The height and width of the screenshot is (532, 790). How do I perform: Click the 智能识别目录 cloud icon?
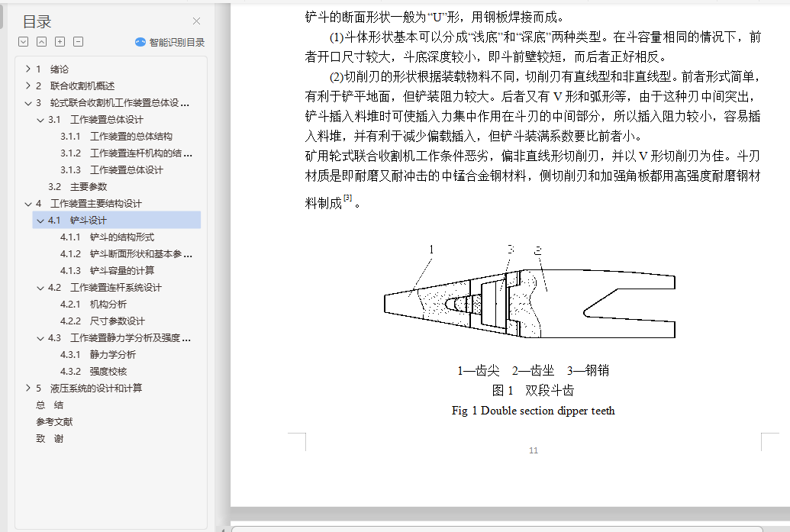click(x=140, y=42)
